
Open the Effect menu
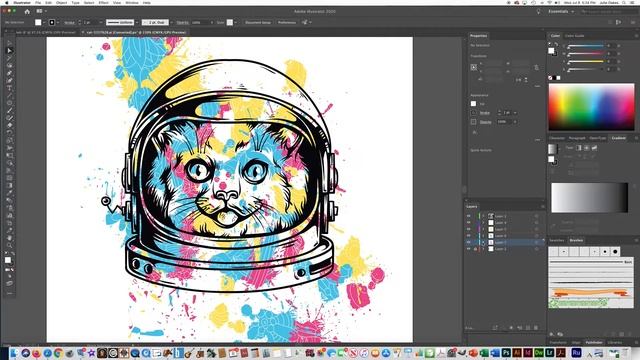point(104,2)
